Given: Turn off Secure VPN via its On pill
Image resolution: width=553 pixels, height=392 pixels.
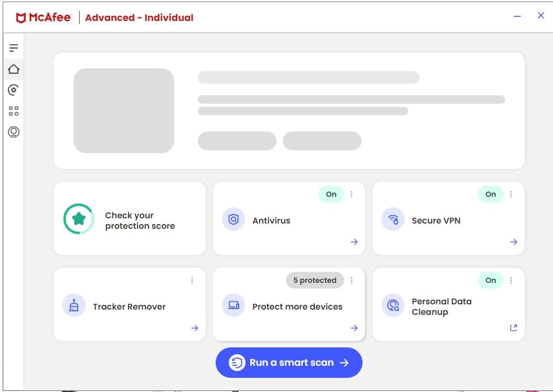Looking at the screenshot, I should (x=490, y=194).
